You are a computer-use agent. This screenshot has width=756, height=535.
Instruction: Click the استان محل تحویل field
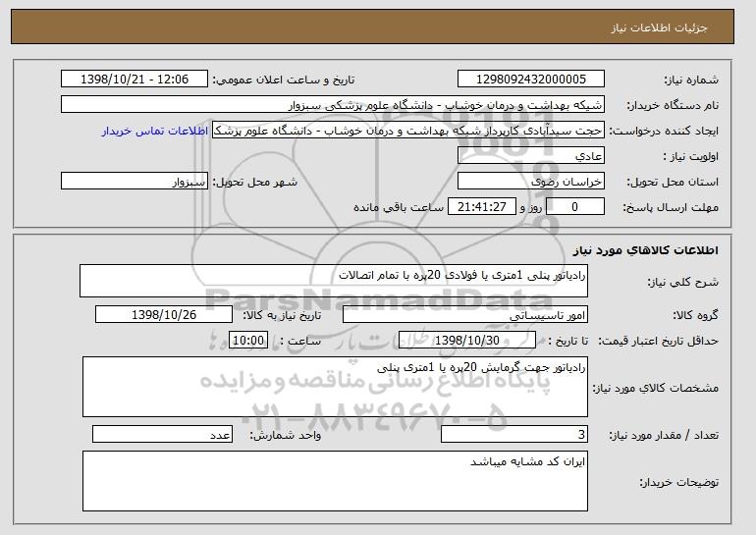click(x=531, y=182)
